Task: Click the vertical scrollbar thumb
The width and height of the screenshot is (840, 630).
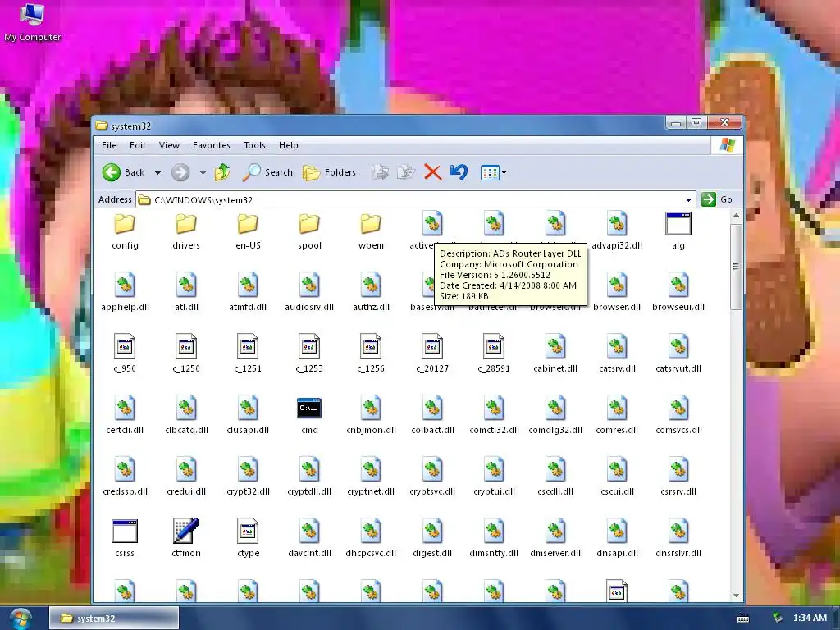Action: click(736, 267)
